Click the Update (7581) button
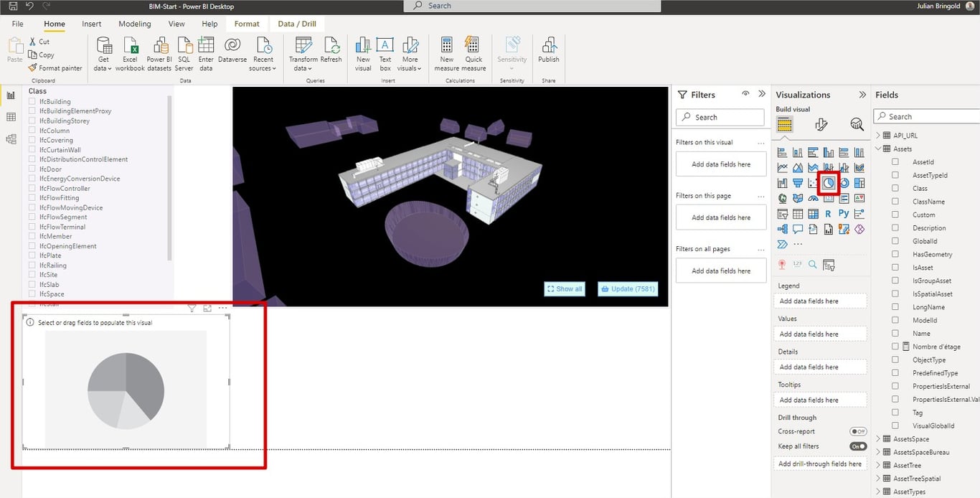 (x=628, y=288)
